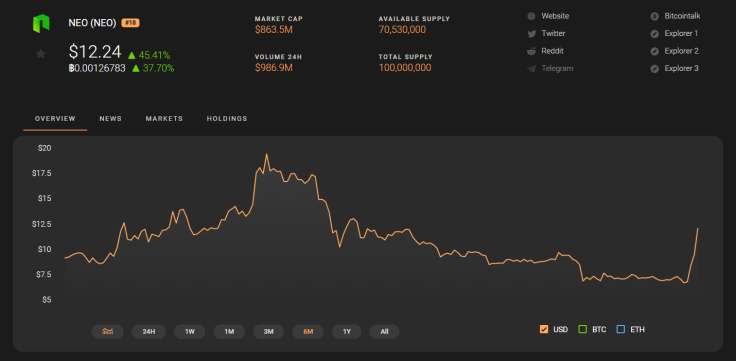The image size is (736, 361).
Task: Click the MARKET CAP heading
Action: [x=279, y=19]
